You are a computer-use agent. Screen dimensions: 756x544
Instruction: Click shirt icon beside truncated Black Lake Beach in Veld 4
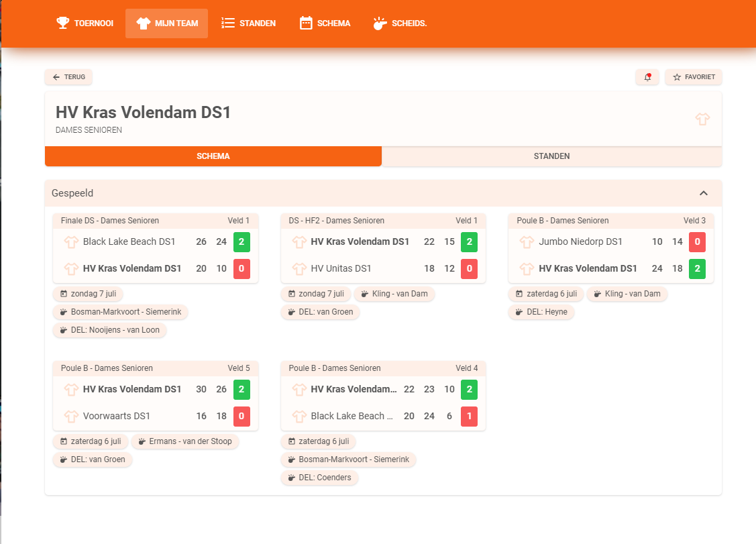299,416
